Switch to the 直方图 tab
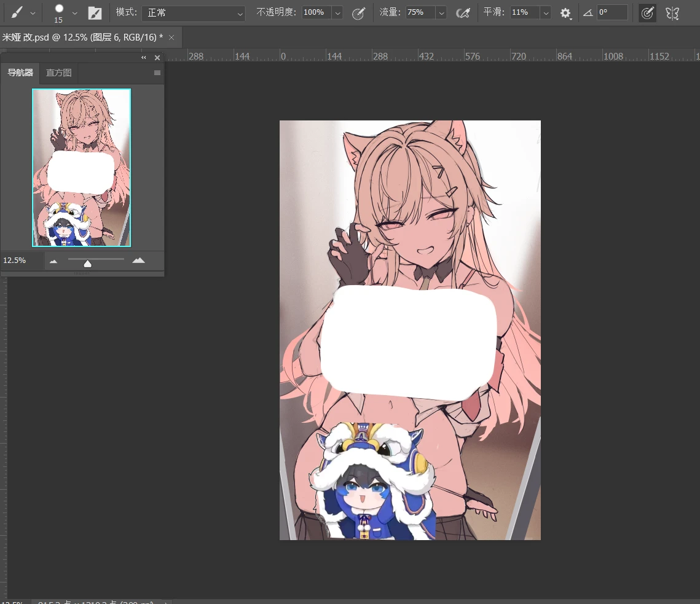Screen dimensions: 700x604 point(58,73)
